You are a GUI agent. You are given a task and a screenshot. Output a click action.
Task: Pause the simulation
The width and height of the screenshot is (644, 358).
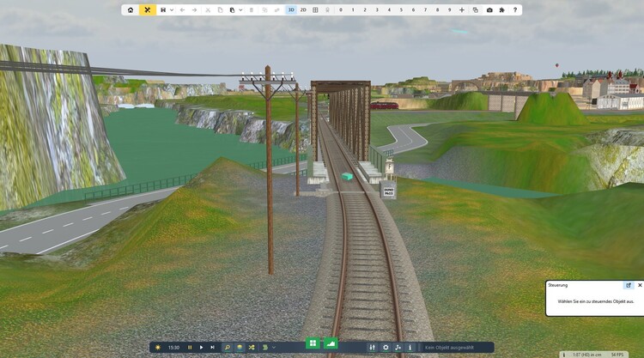point(190,348)
